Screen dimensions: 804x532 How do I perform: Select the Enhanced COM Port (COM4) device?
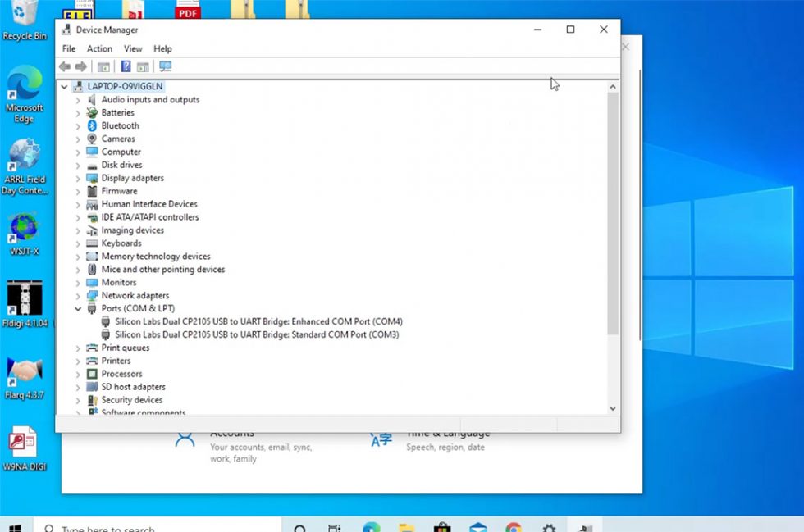tap(258, 322)
